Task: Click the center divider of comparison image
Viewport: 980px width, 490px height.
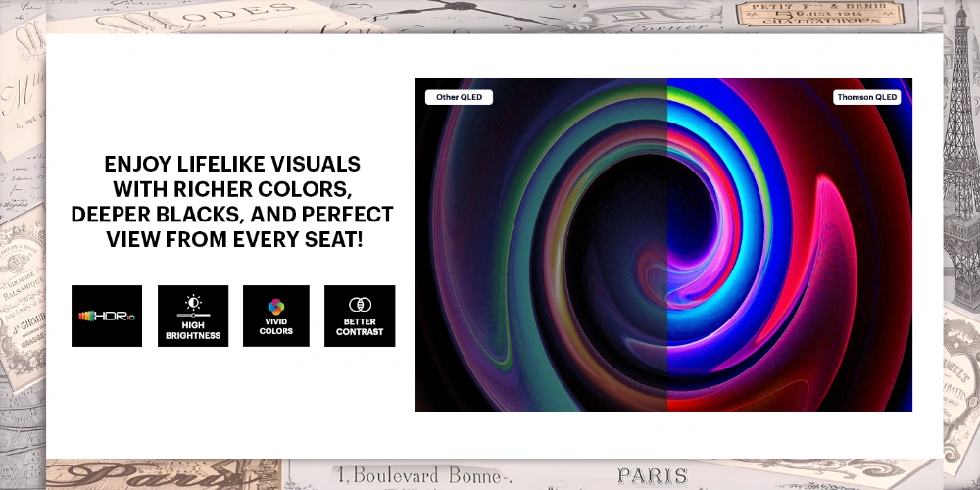Action: (x=667, y=245)
